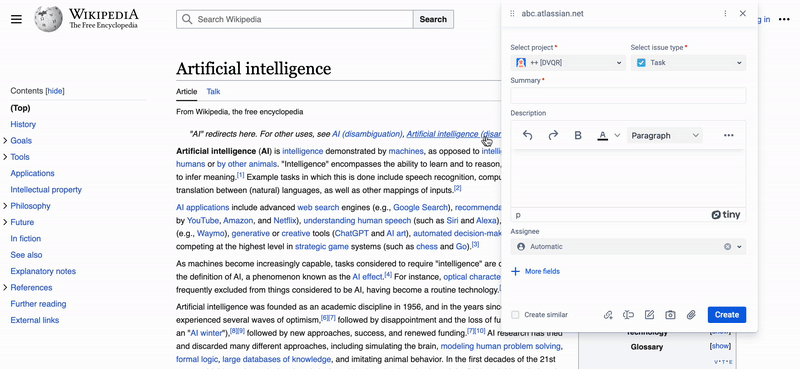Screen dimensions: 800x369
Task: Open External links in contents
Action: point(35,321)
